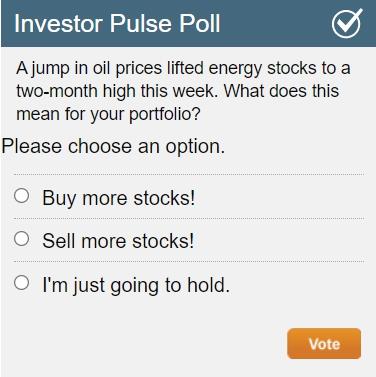
Task: Click the divider between Sell and hold options
Action: pos(189,261)
